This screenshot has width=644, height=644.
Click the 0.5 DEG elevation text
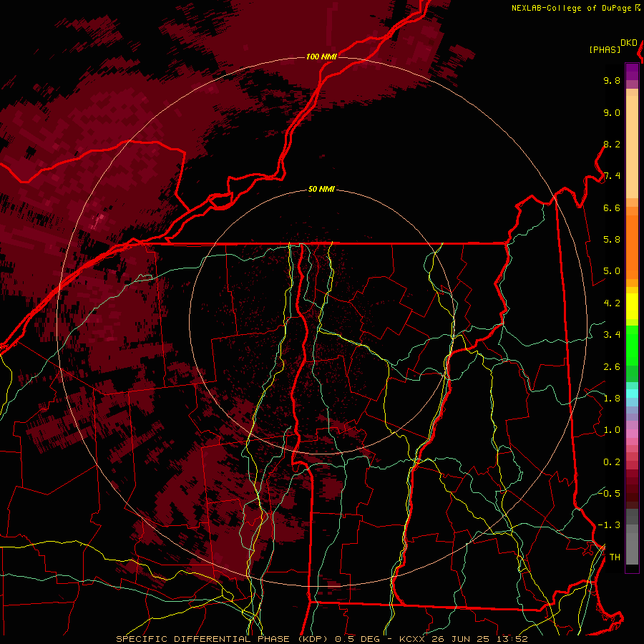coord(357,639)
